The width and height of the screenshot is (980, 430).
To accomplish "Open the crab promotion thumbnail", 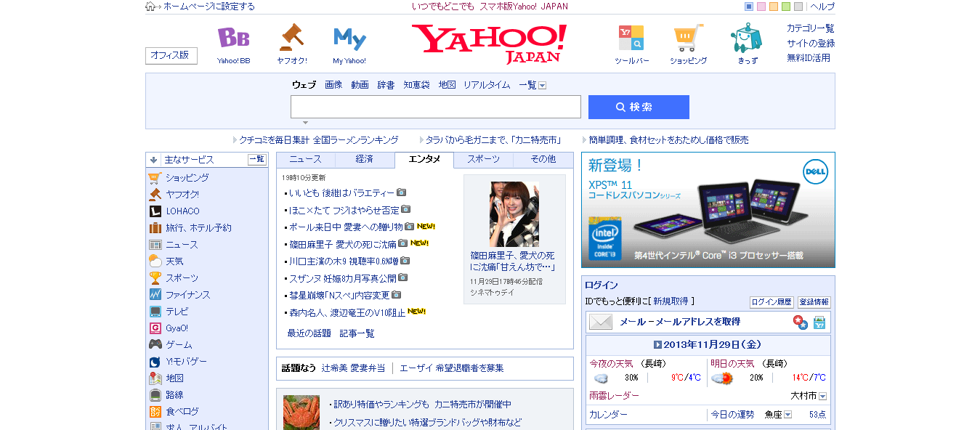I will (301, 413).
